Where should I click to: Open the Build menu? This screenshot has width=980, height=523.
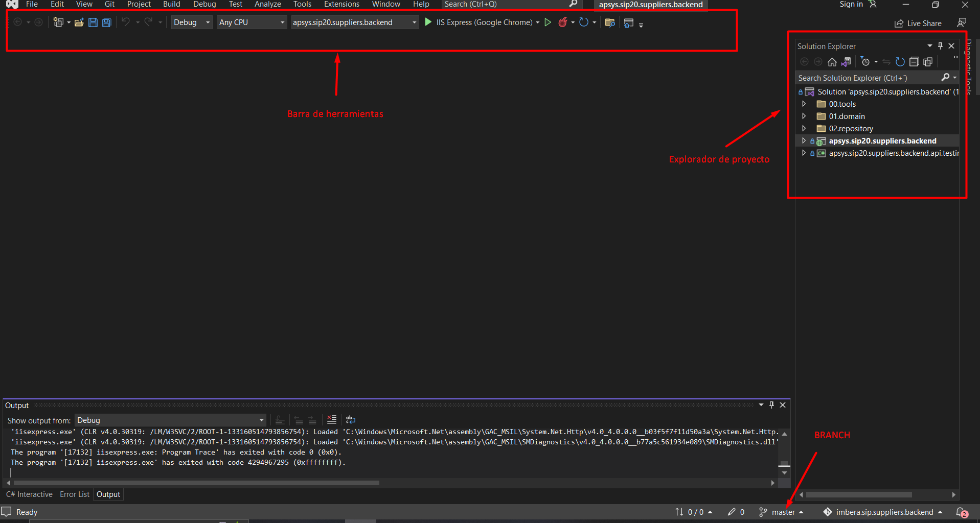171,4
